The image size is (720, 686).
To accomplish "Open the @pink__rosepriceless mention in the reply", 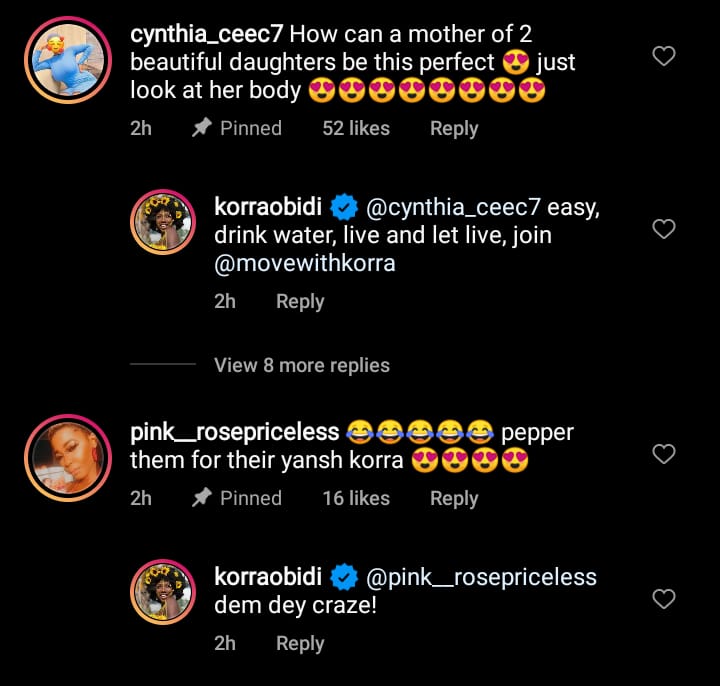I will tap(482, 577).
